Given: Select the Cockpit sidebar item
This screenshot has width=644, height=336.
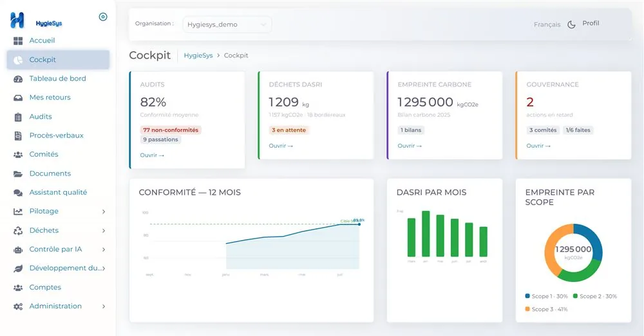Looking at the screenshot, I should tap(59, 59).
